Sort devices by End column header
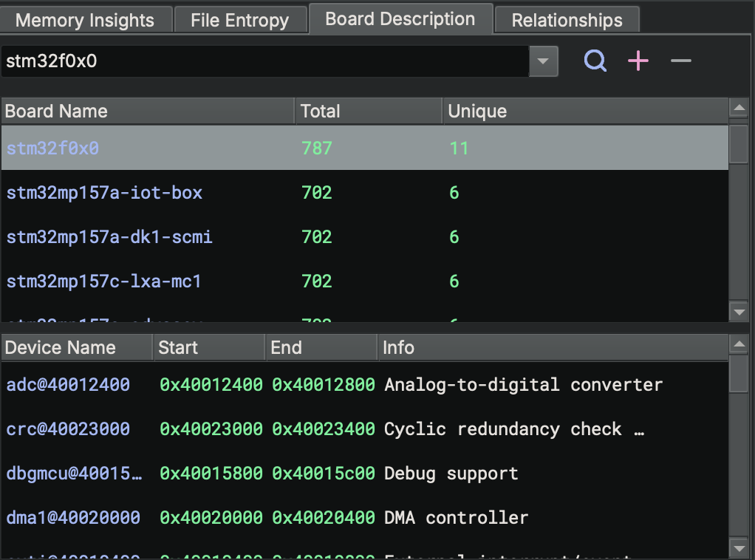Viewport: 755px width, 560px height. 321,348
